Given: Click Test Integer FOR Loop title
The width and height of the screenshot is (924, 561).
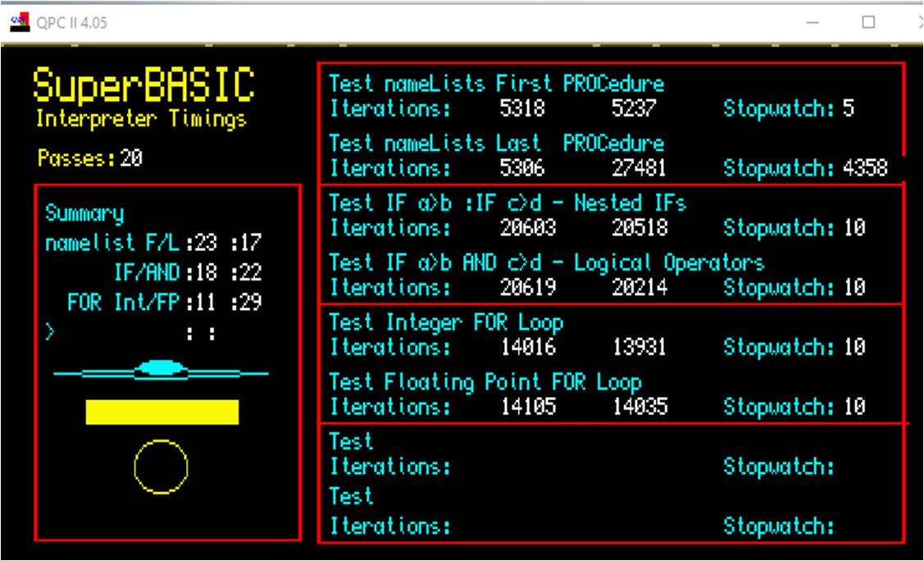Looking at the screenshot, I should 446,323.
